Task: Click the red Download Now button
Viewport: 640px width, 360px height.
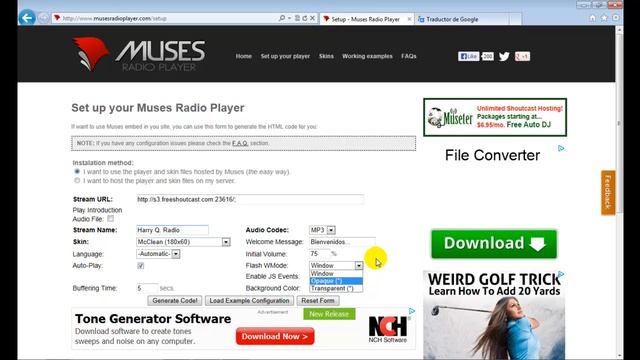Action: 275,336
